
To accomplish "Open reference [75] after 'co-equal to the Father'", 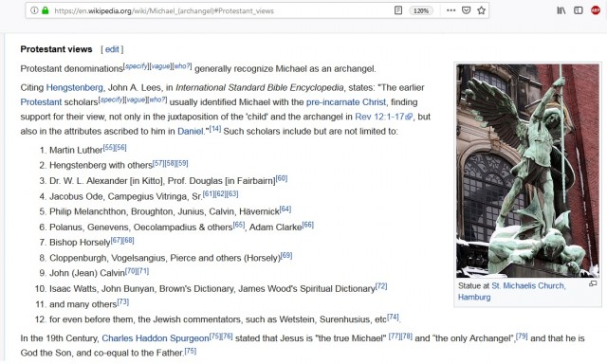I will point(191,351).
